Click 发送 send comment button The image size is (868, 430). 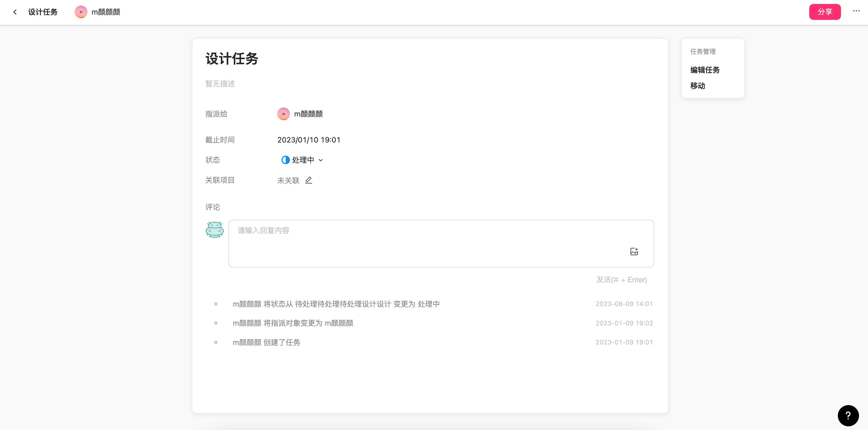[621, 280]
